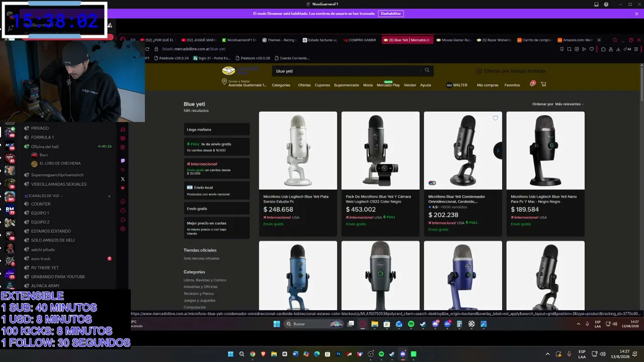Open the X icon in the browser sidebar
This screenshot has height=362, width=644.
point(123,178)
